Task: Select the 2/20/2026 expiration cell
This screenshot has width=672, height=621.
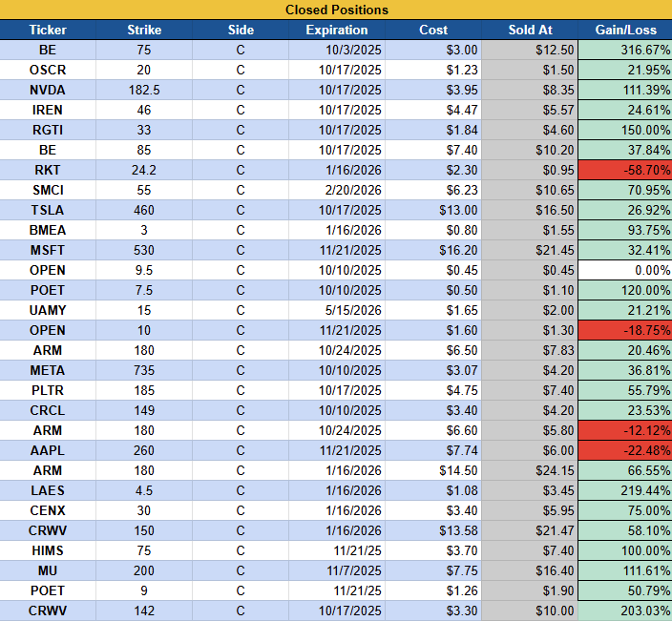Action: [x=337, y=190]
